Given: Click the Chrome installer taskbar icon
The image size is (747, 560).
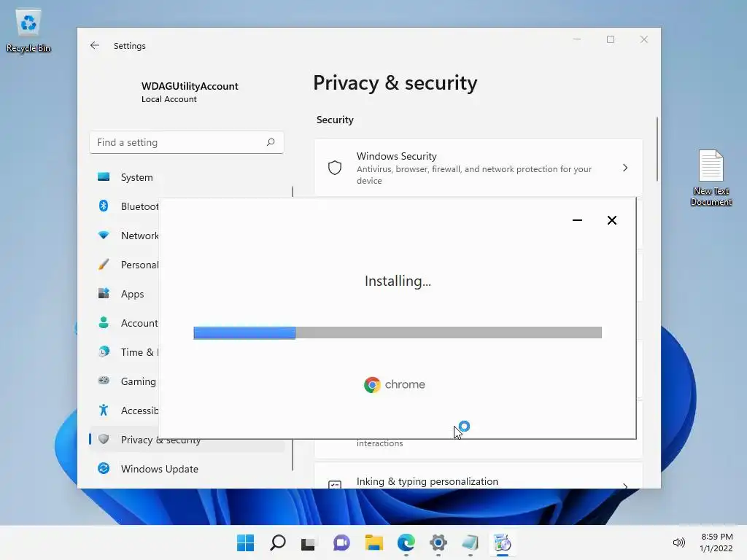Looking at the screenshot, I should [x=502, y=542].
